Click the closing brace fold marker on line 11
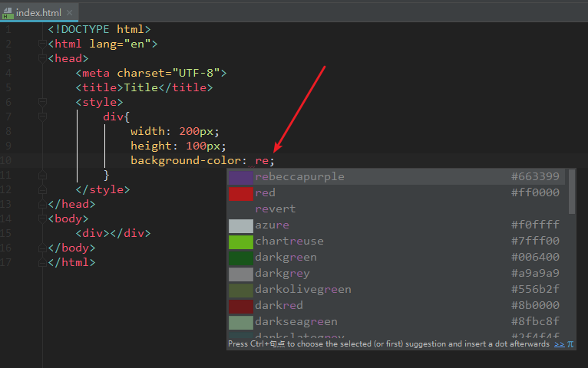The image size is (588, 368). [42, 175]
